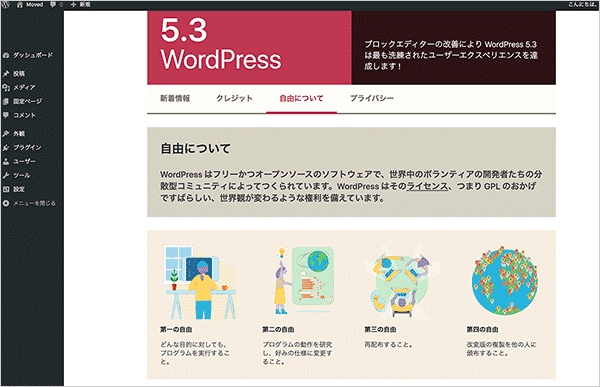Click the 第四の自由 heading text
Image resolution: width=600 pixels, height=387 pixels.
point(483,330)
